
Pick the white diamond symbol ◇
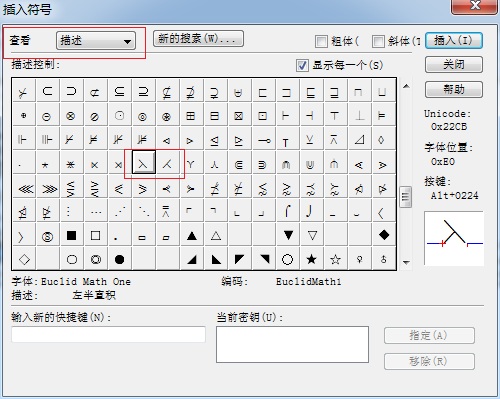(x=24, y=259)
